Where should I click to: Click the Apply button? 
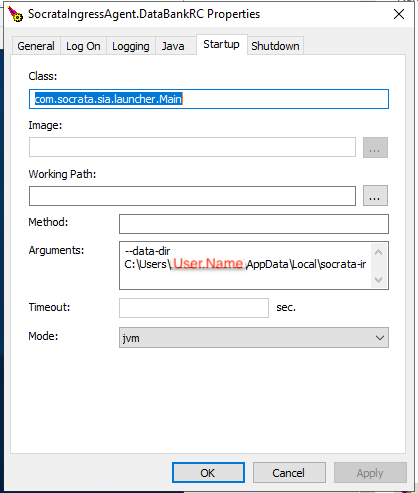[x=370, y=473]
